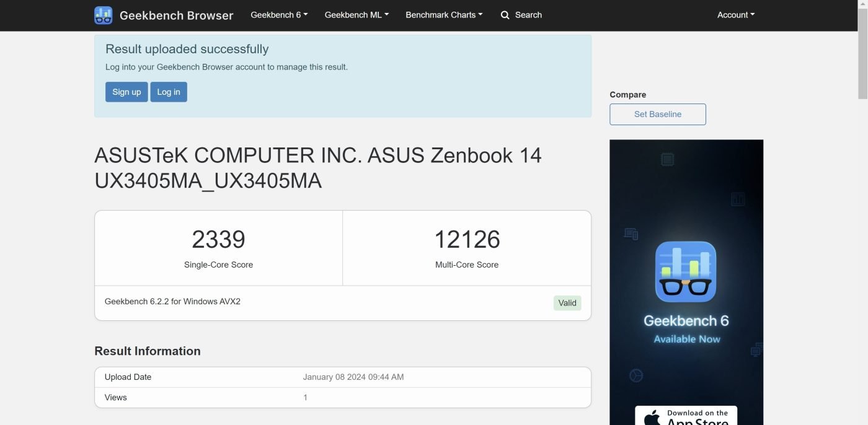
Task: Click the Sign up button
Action: (126, 92)
